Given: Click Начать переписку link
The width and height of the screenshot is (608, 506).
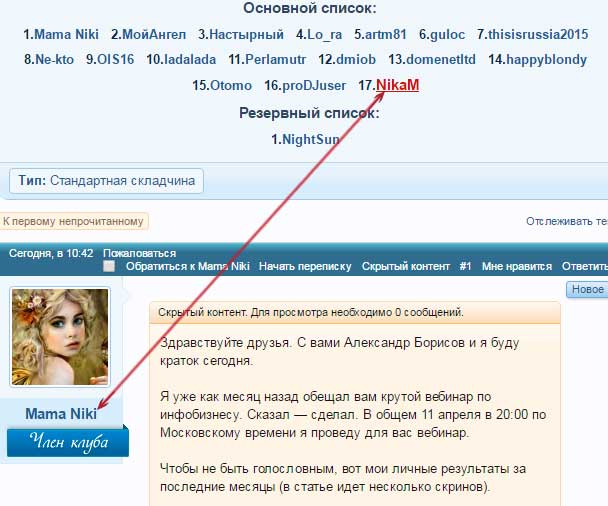Looking at the screenshot, I should click(305, 266).
